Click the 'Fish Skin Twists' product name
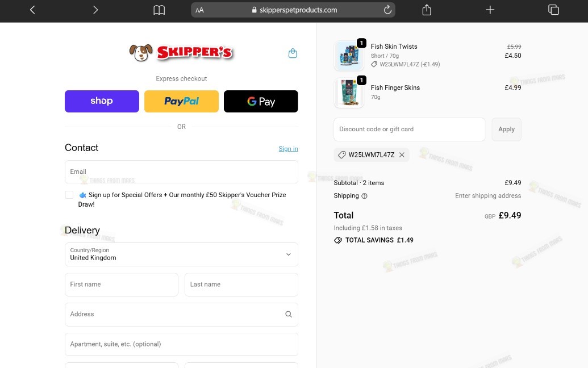 click(x=394, y=47)
